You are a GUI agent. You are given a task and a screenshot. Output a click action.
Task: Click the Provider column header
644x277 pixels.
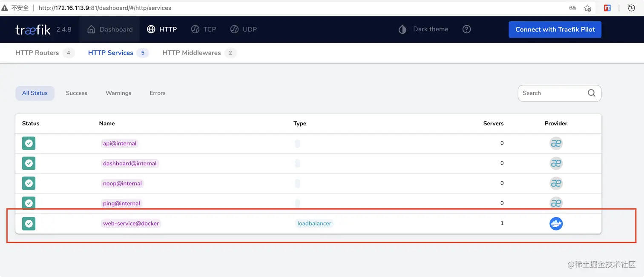pos(556,124)
